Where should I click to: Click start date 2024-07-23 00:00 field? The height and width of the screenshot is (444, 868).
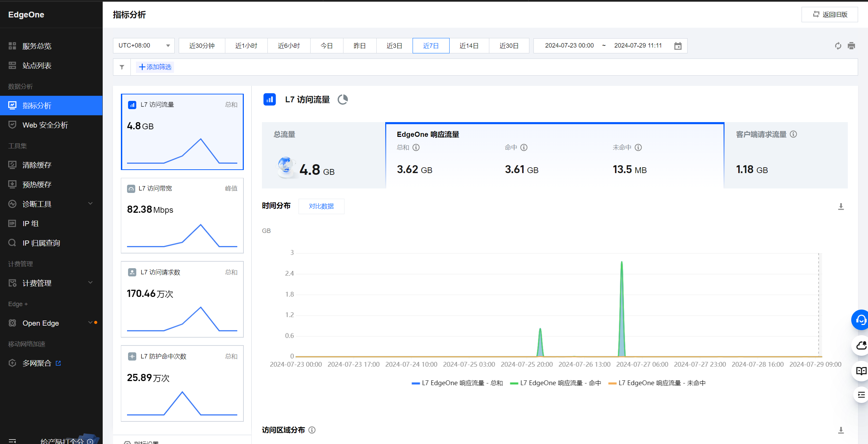[x=569, y=45]
